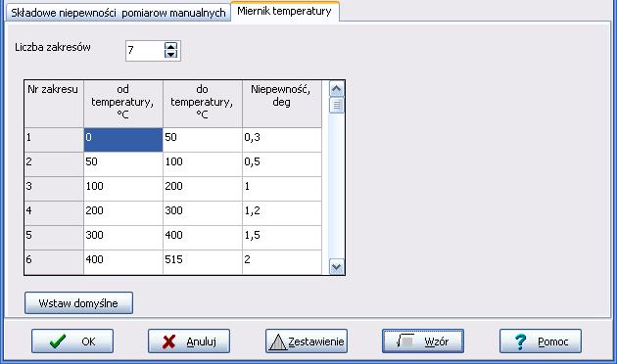Select the highlighted cell with value 0
617x364 pixels.
pos(123,140)
